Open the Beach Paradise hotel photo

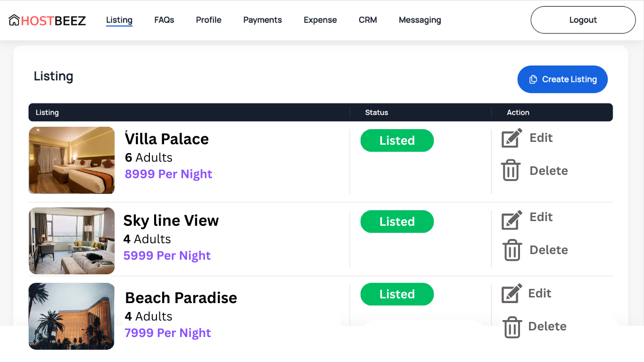coord(72,316)
